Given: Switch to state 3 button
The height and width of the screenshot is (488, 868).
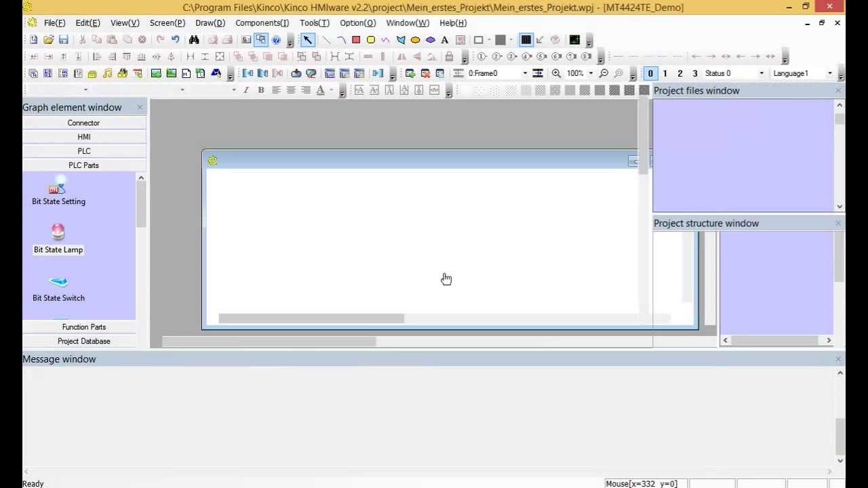Looking at the screenshot, I should point(695,73).
